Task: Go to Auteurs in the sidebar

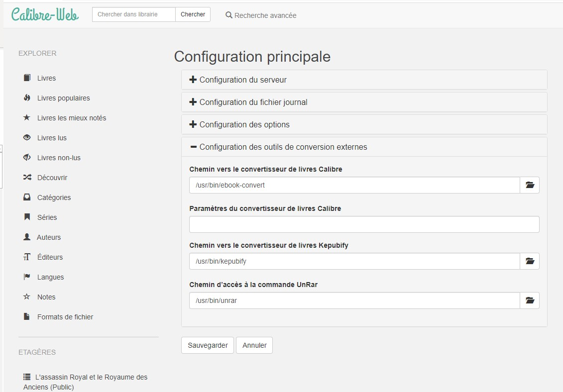Action: point(48,237)
